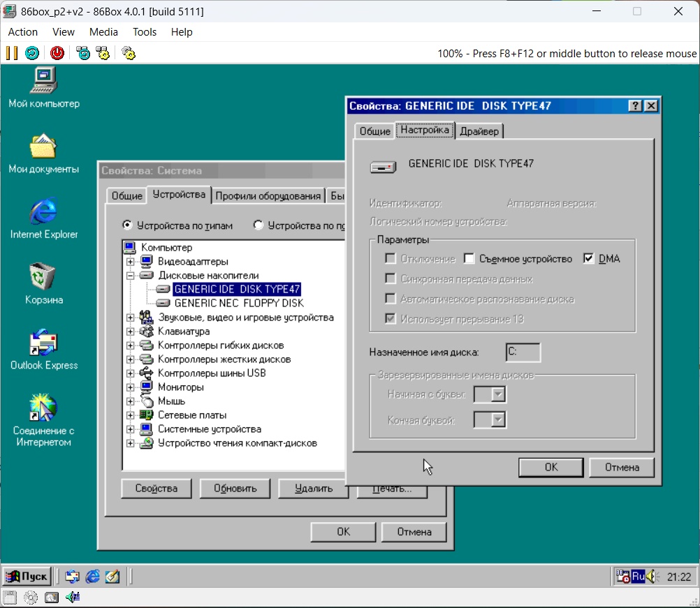
Task: Expand the Видеоадаптеры tree node
Action: coord(131,262)
